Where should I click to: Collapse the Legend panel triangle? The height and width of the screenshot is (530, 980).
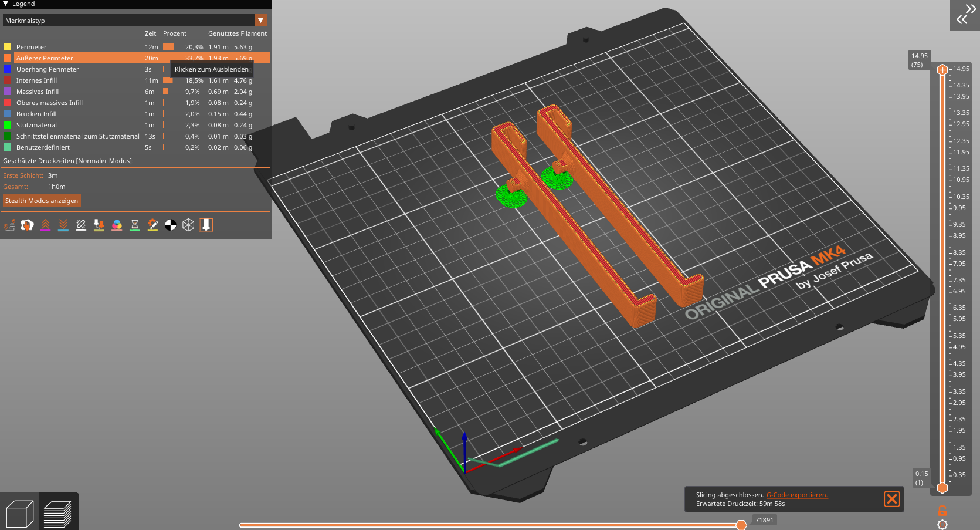coord(6,4)
